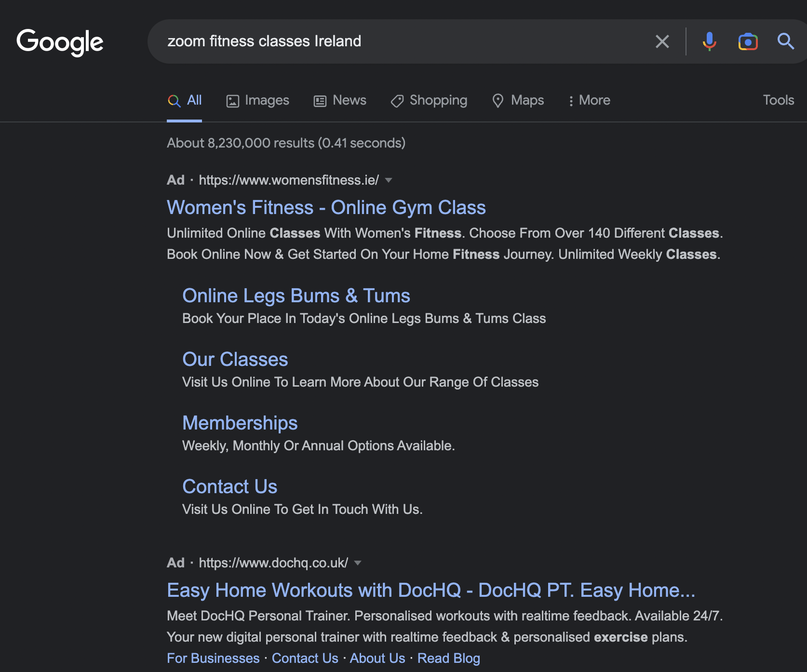Click 'Weekly, Monthly Or Annual Options Available.' text
The image size is (807, 672).
pyautogui.click(x=319, y=446)
